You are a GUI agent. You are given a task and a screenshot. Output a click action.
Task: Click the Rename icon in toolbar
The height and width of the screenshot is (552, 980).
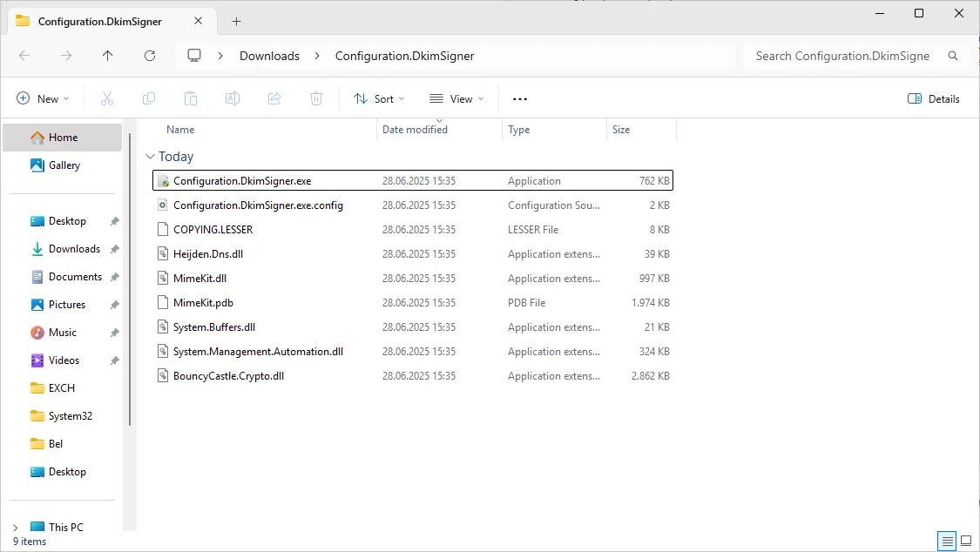tap(233, 98)
